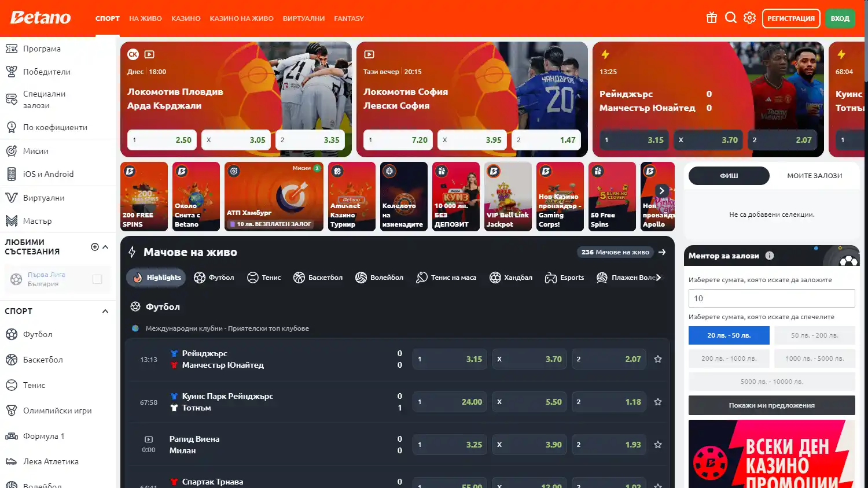The image size is (868, 488).
Task: Collapse the Спорт section
Action: [x=105, y=311]
